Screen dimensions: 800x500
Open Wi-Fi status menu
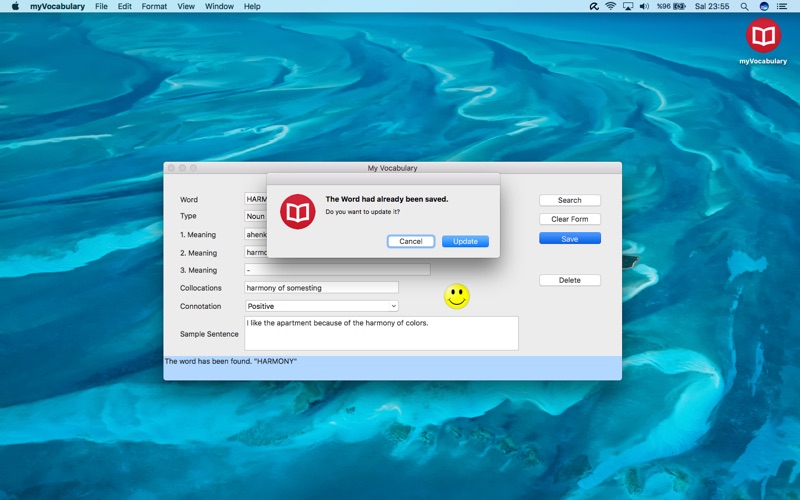pos(610,6)
